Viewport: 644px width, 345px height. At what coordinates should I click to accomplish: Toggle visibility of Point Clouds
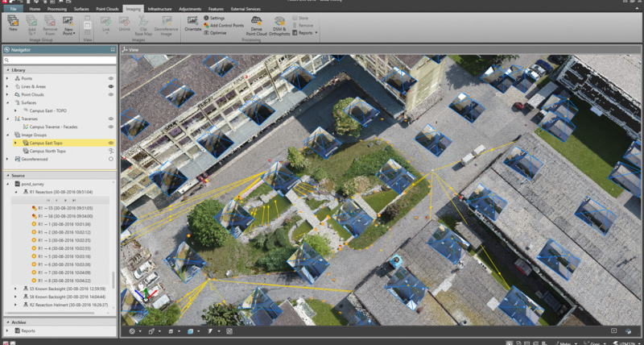tap(111, 94)
